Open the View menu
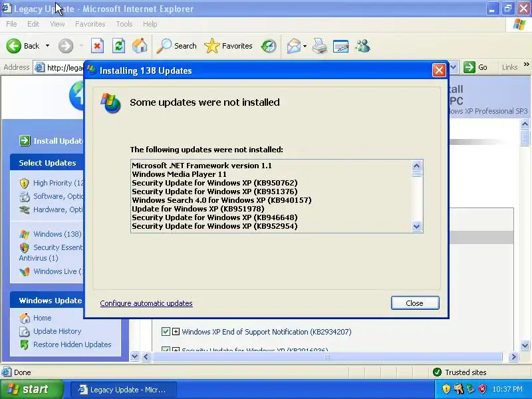This screenshot has width=532, height=399. (57, 24)
